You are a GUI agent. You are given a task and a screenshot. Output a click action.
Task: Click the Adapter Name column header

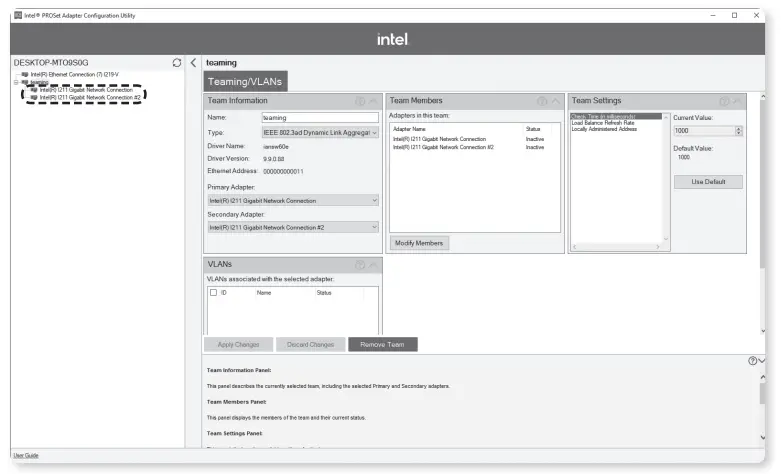pyautogui.click(x=409, y=129)
